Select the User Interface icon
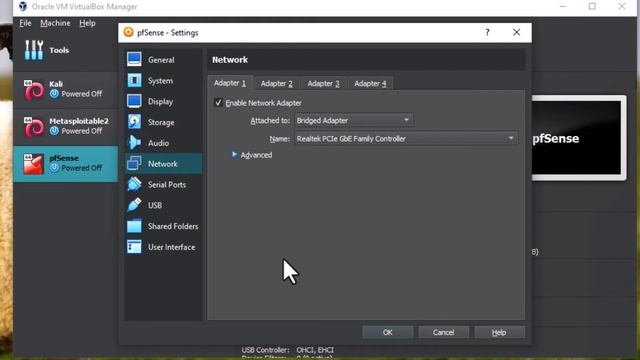The width and height of the screenshot is (640, 360). point(134,247)
